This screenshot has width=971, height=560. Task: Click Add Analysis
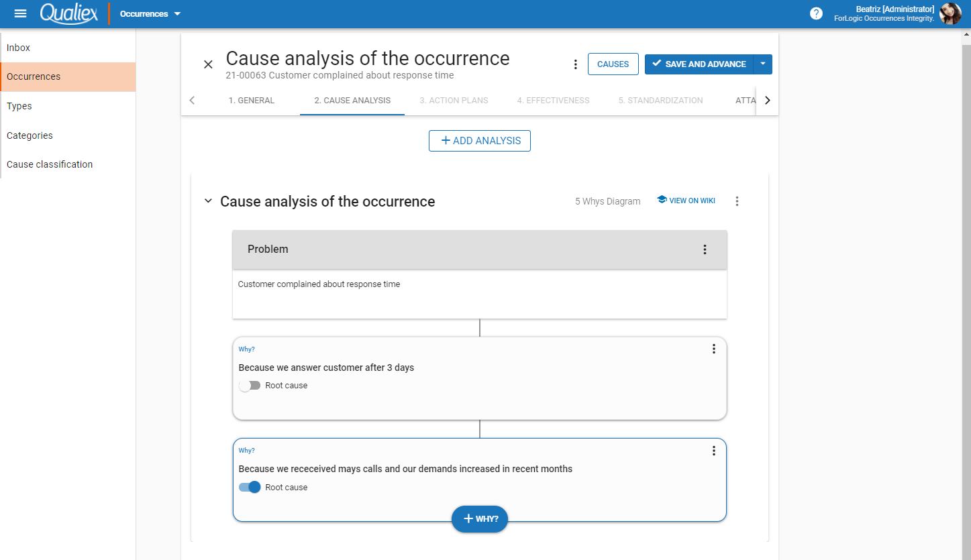coord(480,141)
